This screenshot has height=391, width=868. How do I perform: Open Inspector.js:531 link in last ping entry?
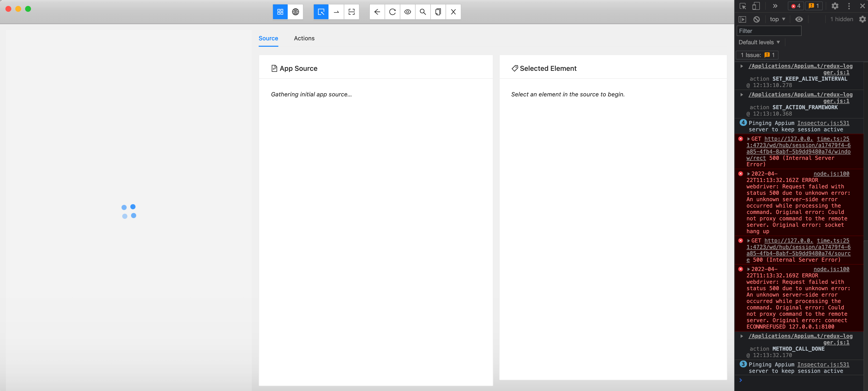tap(823, 365)
